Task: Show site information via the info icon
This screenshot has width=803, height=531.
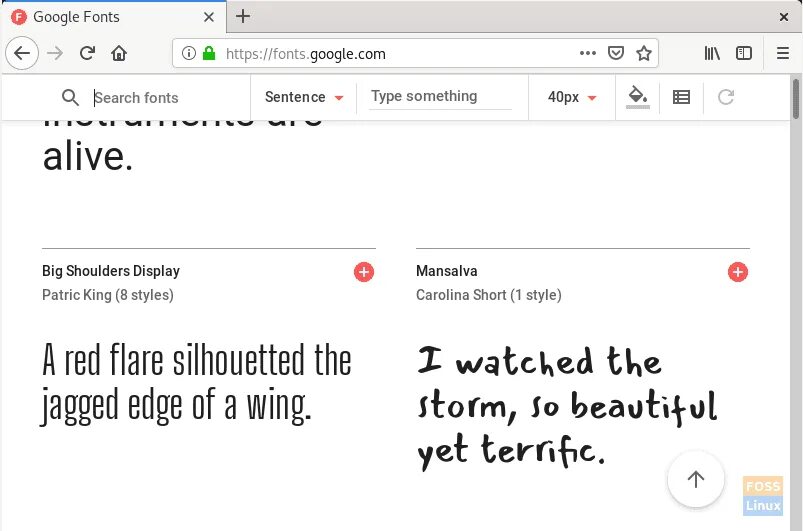Action: (x=189, y=53)
